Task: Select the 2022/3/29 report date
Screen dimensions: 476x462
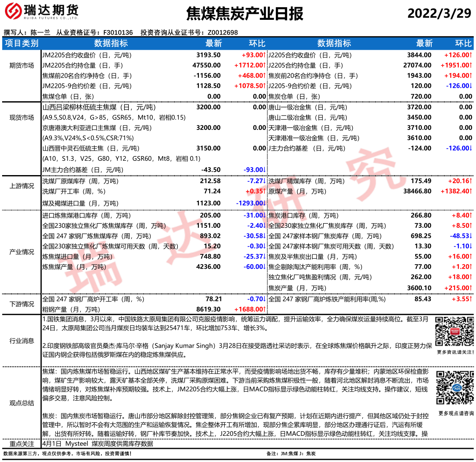Action: coord(439,13)
